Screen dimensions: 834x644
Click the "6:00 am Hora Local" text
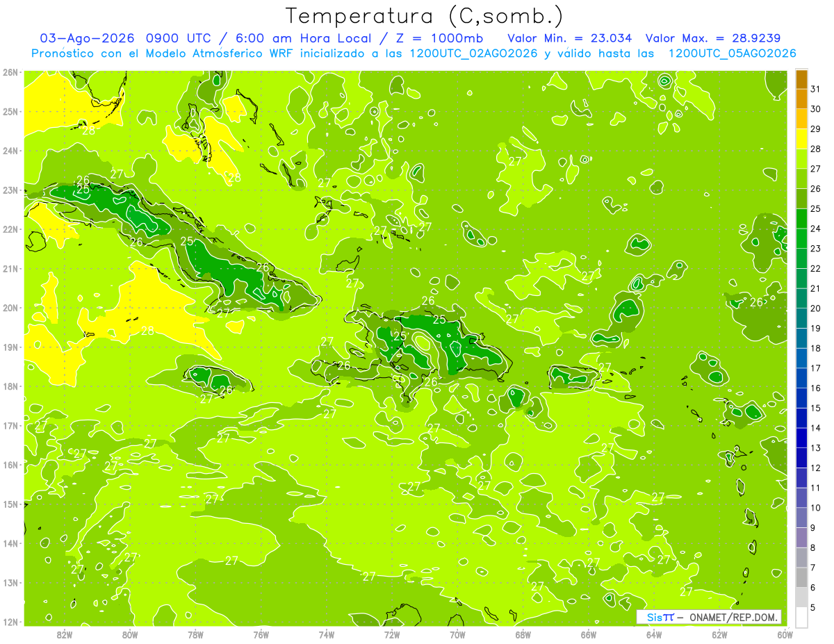point(303,38)
